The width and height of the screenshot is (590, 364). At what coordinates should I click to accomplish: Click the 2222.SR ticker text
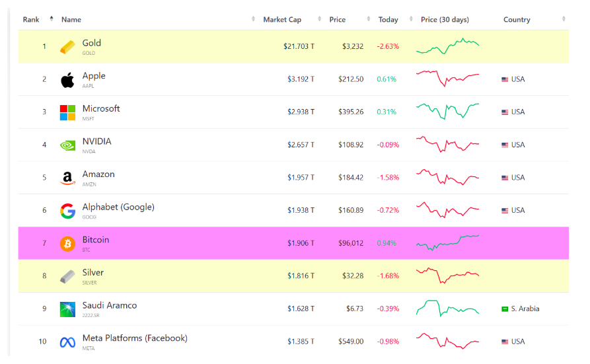pos(91,315)
